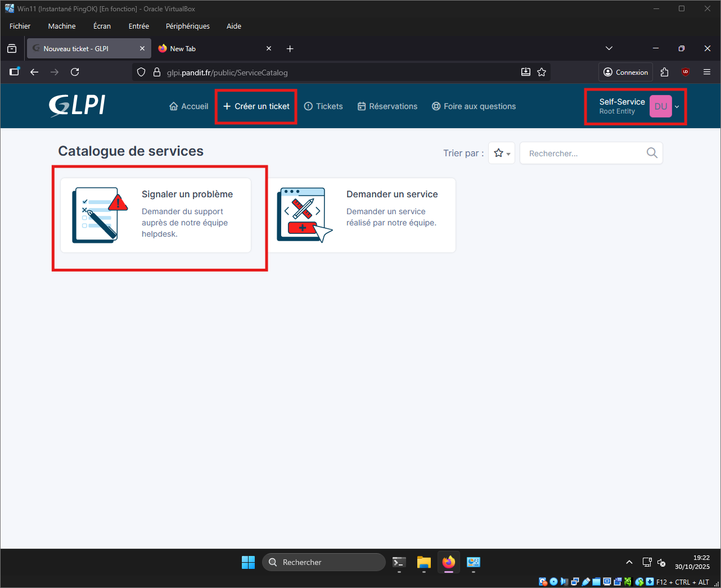Expand the list all tabs chevron
The height and width of the screenshot is (588, 721).
click(609, 49)
